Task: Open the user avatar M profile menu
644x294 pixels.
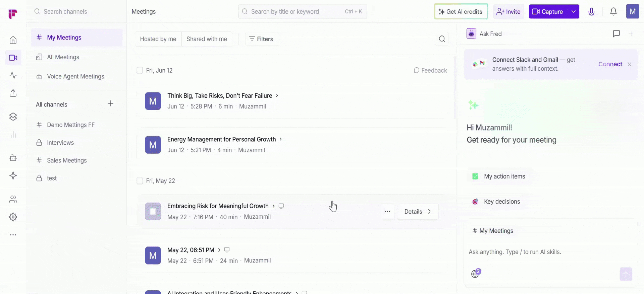Action: tap(633, 11)
